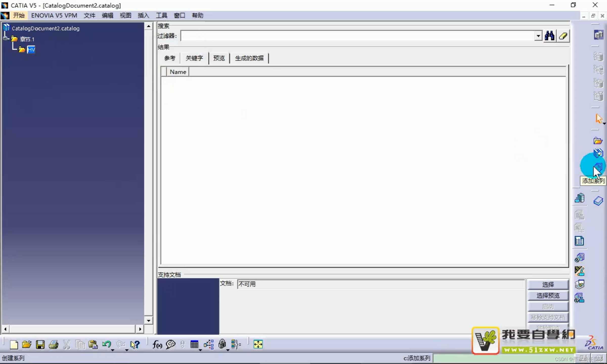Open the filter dropdown arrow
Screen dimensions: 607x364
point(538,36)
